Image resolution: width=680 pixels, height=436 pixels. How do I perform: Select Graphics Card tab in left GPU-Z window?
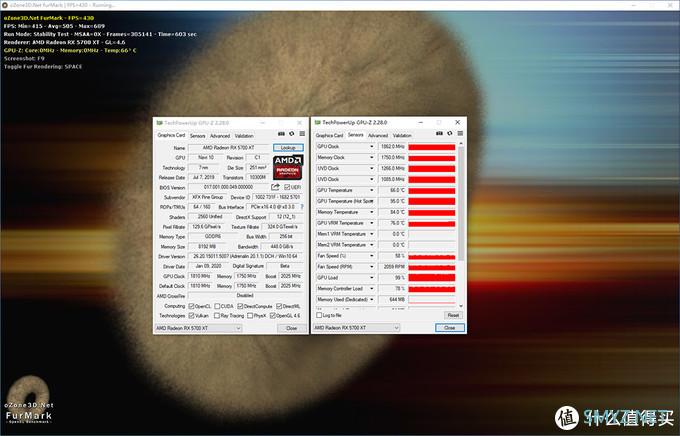click(171, 135)
